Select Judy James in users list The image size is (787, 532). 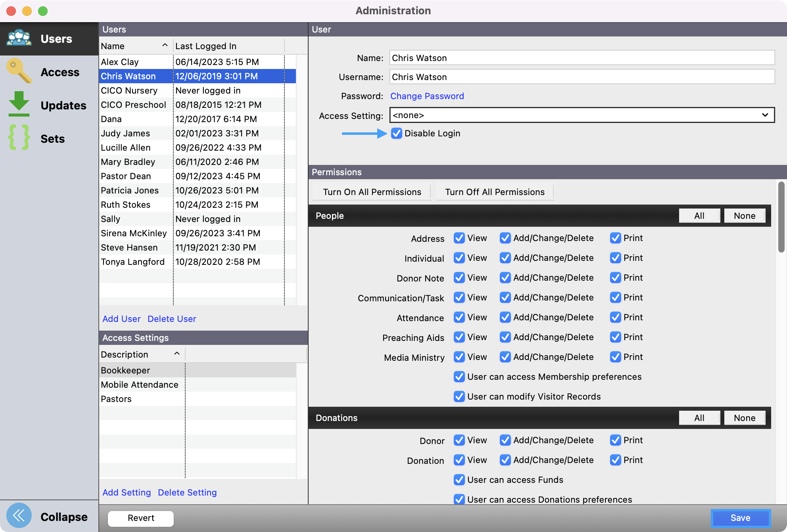125,133
